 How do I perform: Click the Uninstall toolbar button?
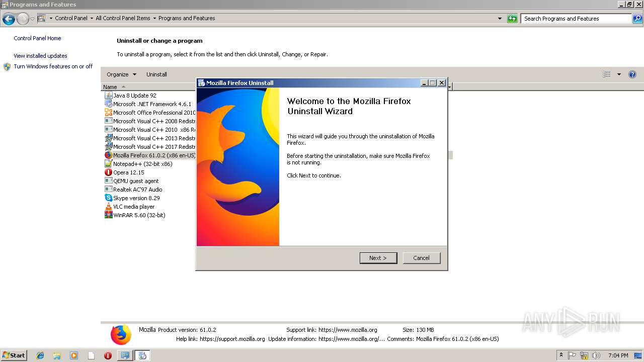click(x=156, y=74)
